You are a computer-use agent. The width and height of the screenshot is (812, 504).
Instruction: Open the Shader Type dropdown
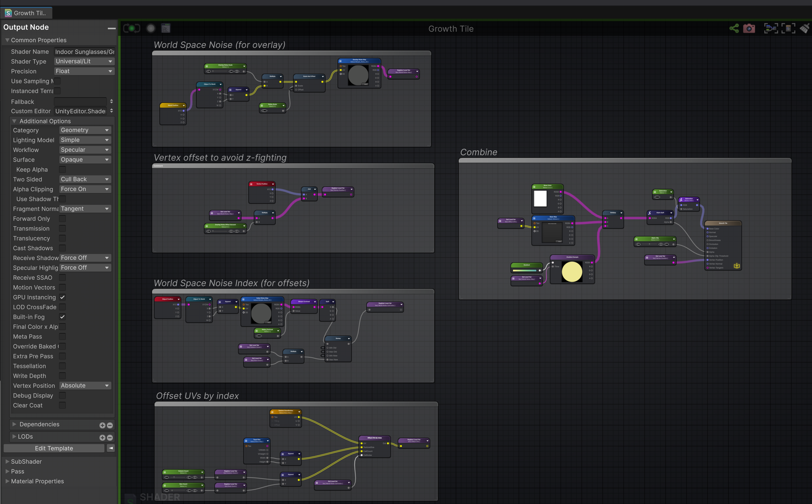[x=84, y=61]
